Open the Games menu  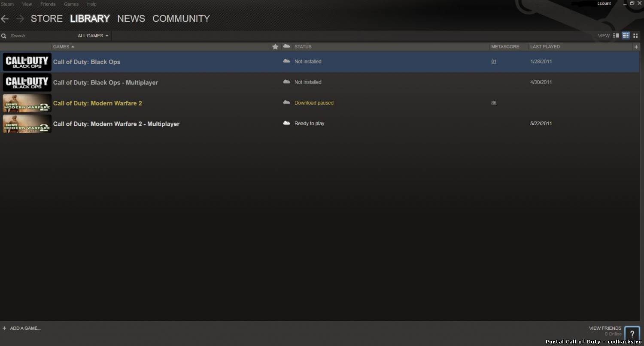pyautogui.click(x=71, y=4)
